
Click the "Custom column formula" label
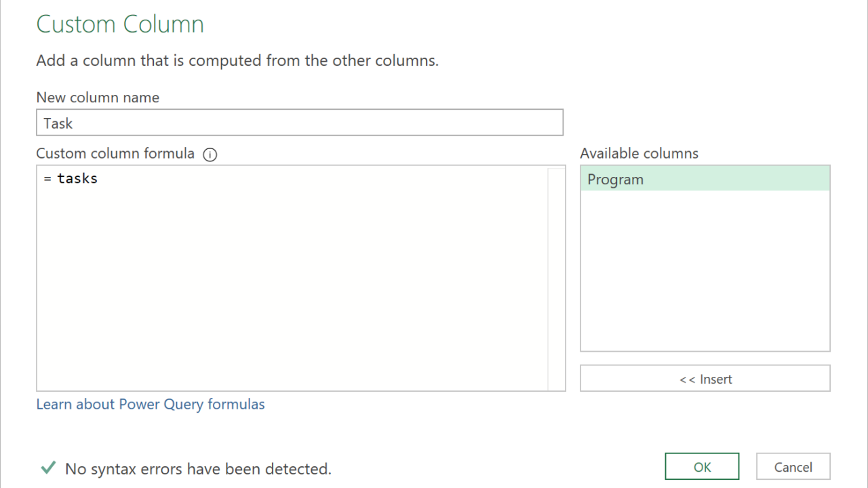pos(115,154)
